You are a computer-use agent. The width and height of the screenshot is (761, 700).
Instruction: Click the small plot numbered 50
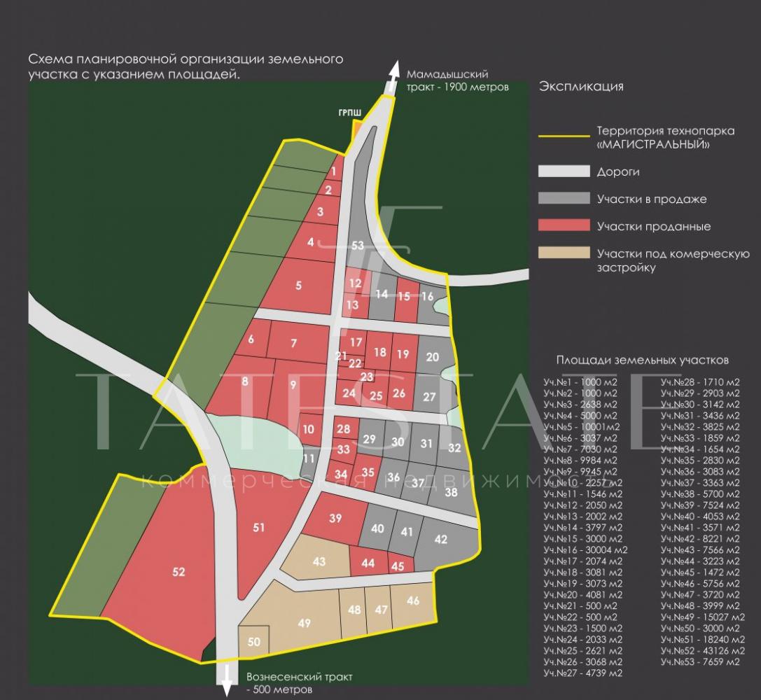click(253, 642)
